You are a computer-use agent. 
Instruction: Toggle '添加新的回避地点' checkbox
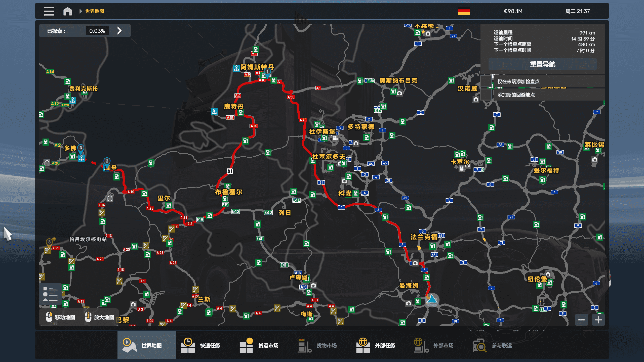pos(486,95)
